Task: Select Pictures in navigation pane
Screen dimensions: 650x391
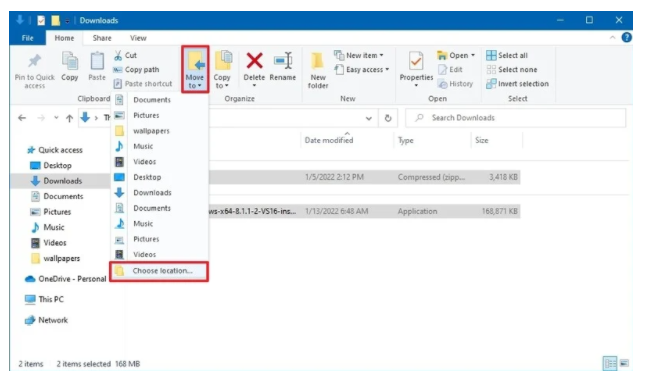Action: (x=51, y=212)
